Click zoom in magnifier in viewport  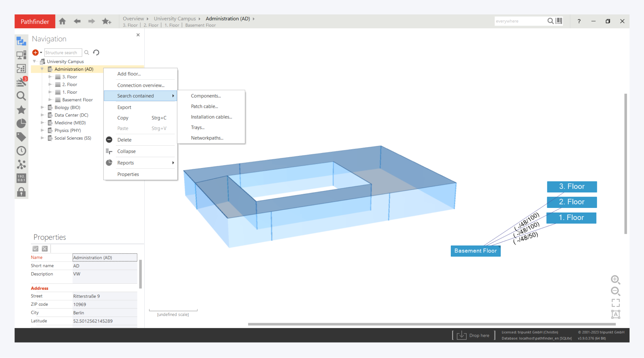point(615,280)
